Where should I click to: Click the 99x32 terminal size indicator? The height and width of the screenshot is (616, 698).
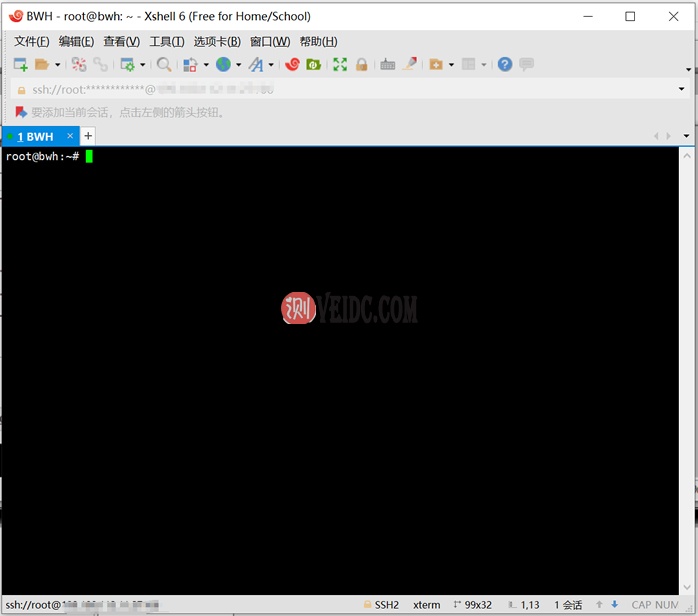pyautogui.click(x=478, y=605)
